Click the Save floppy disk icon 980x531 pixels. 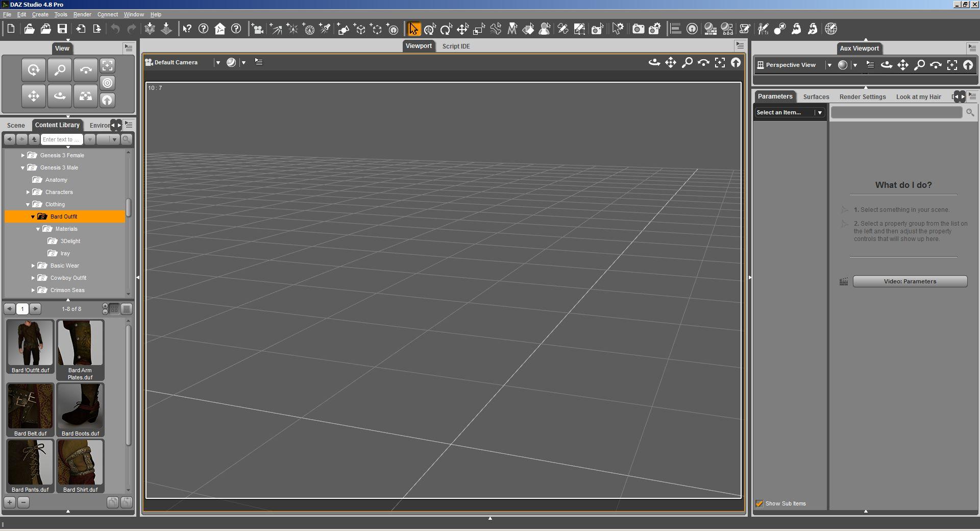pos(62,29)
